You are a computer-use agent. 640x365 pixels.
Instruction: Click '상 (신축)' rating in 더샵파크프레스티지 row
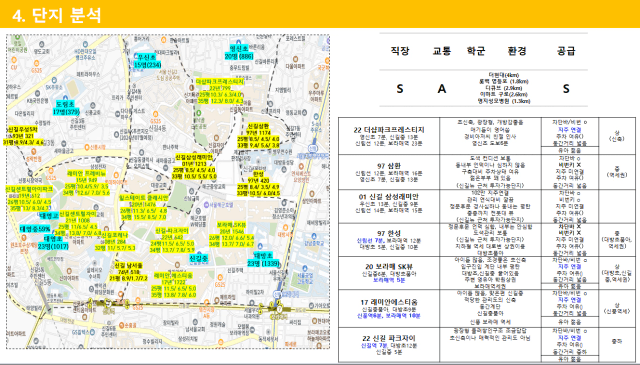coord(617,136)
